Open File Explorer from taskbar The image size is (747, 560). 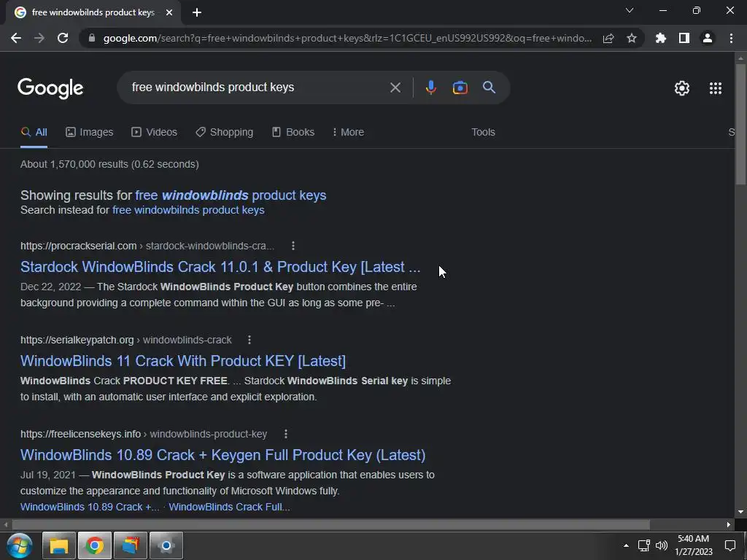[x=59, y=545]
